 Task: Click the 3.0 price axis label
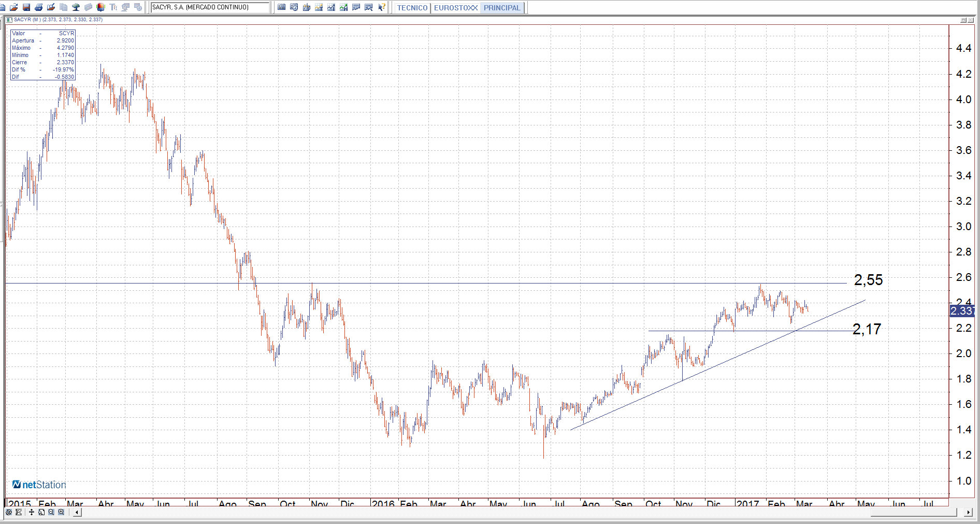pyautogui.click(x=963, y=226)
